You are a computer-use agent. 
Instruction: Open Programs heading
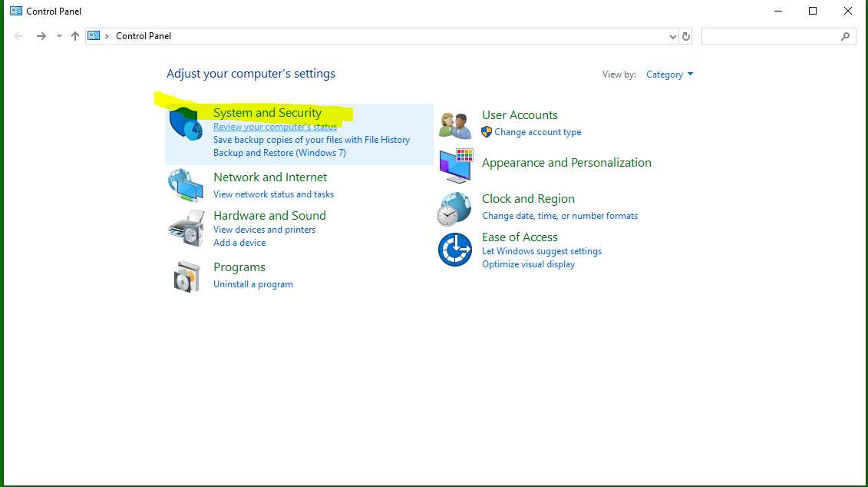(x=239, y=267)
